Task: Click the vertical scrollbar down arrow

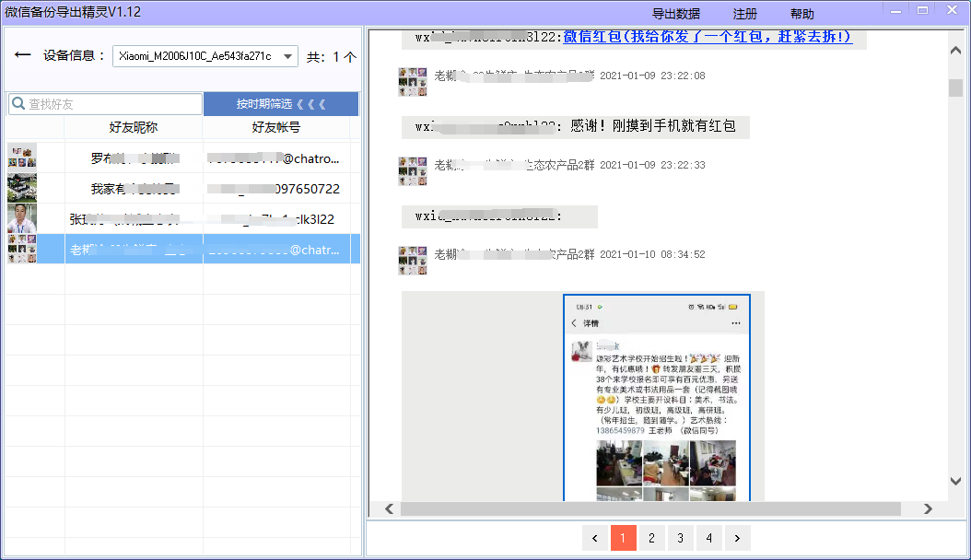Action: point(955,481)
